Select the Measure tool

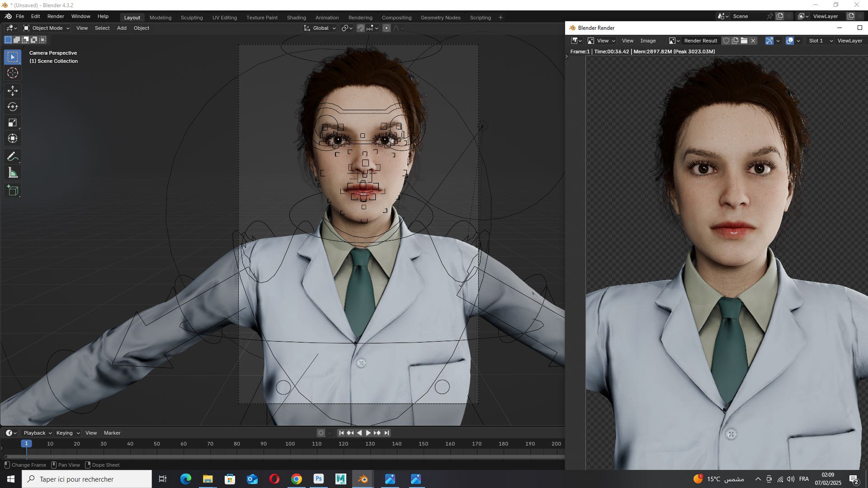[x=13, y=173]
